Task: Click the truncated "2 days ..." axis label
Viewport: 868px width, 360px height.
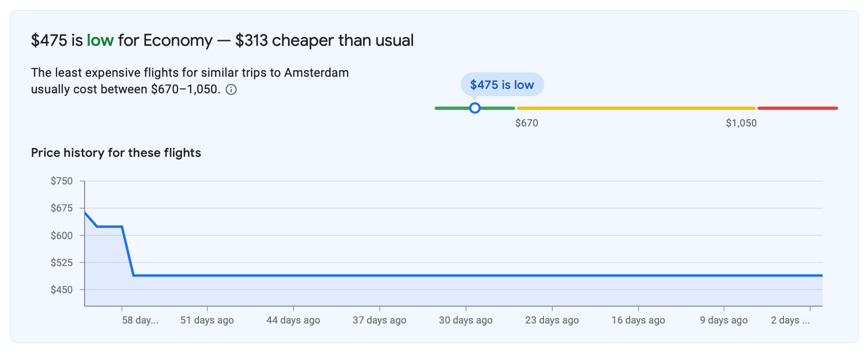Action: (x=790, y=320)
